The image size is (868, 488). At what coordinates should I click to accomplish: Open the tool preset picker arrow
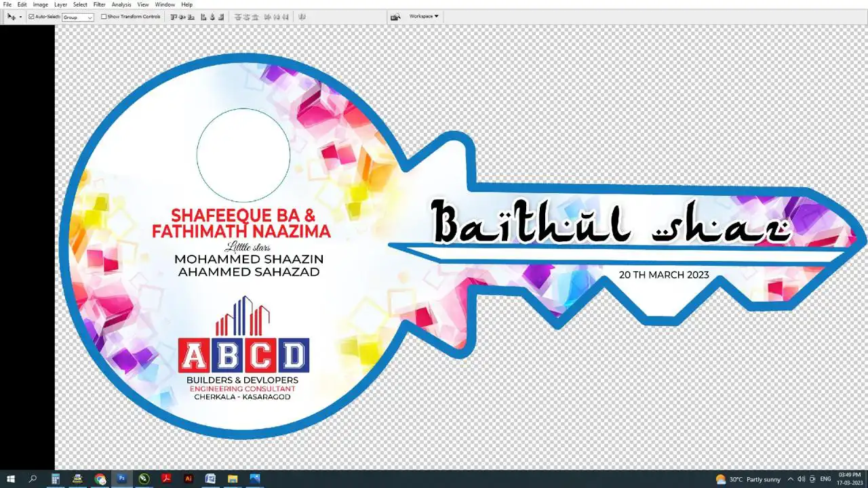click(20, 17)
